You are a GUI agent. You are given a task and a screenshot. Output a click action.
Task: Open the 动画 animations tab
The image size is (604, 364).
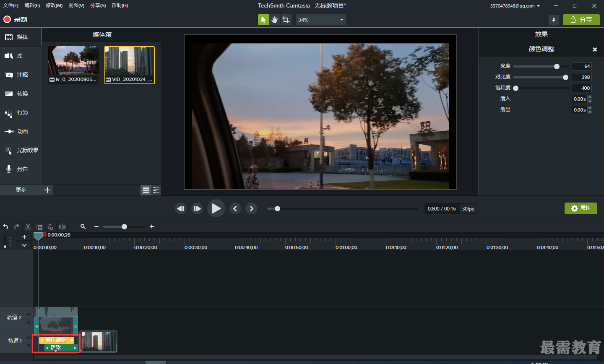[x=21, y=131]
